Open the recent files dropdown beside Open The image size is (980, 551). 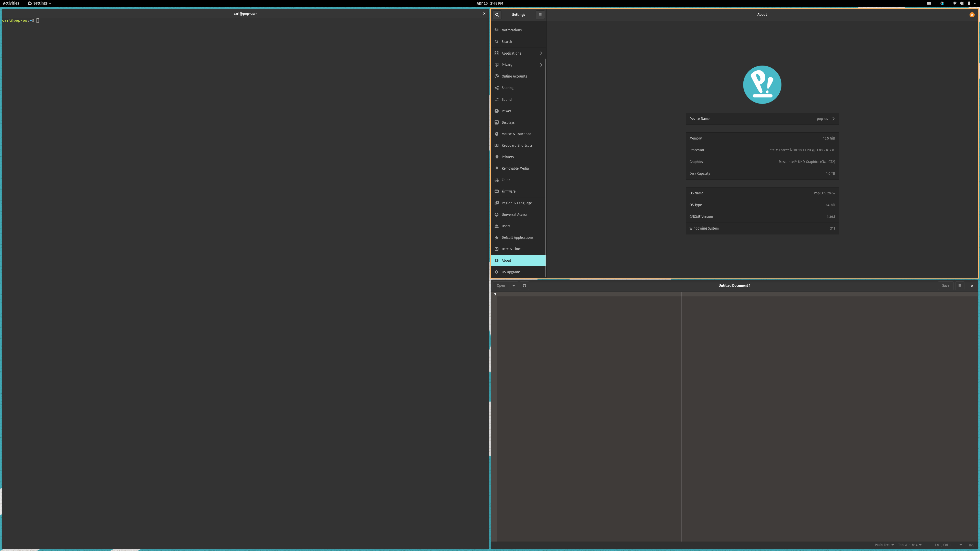(x=514, y=285)
